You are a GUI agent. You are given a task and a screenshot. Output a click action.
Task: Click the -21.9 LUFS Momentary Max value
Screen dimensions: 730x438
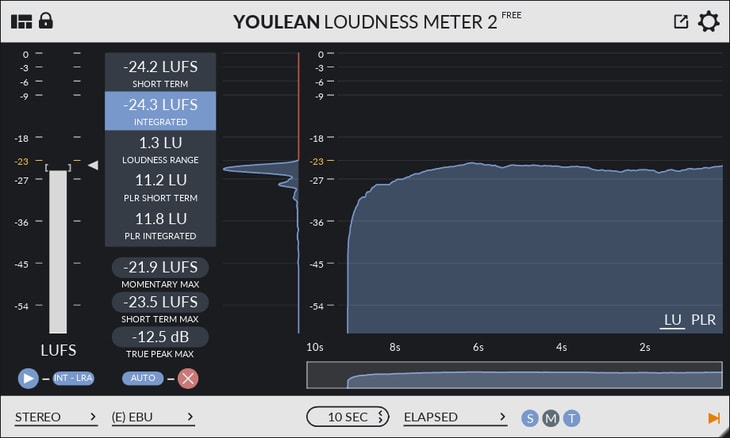(160, 267)
